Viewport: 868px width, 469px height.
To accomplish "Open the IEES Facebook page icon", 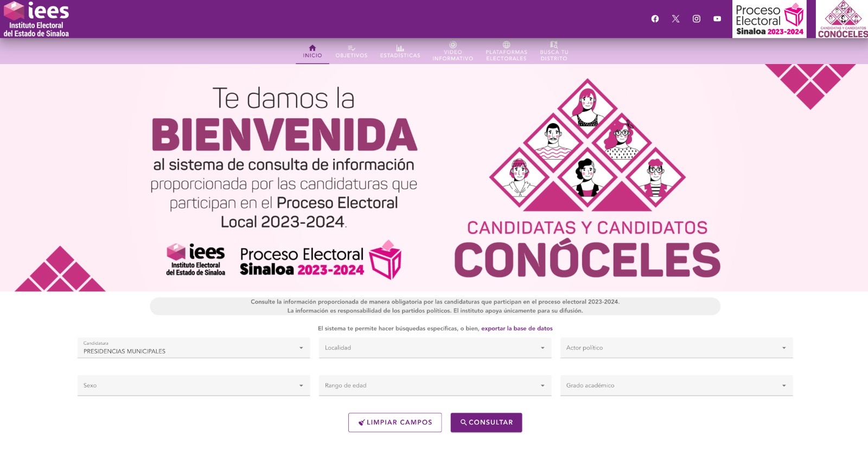I will pyautogui.click(x=655, y=19).
